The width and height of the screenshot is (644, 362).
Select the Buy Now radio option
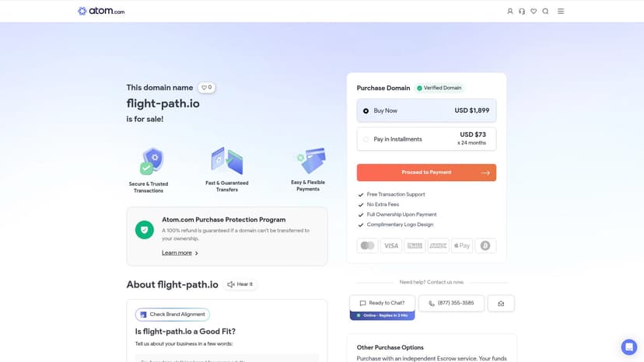[366, 111]
